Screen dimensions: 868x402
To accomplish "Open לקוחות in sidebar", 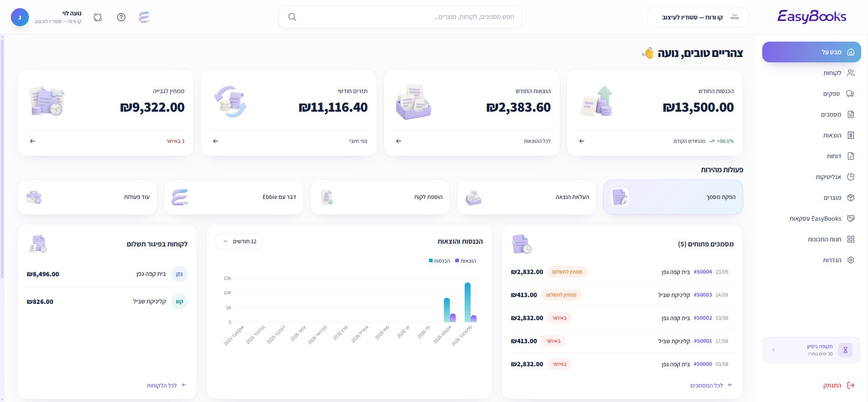I will point(811,73).
